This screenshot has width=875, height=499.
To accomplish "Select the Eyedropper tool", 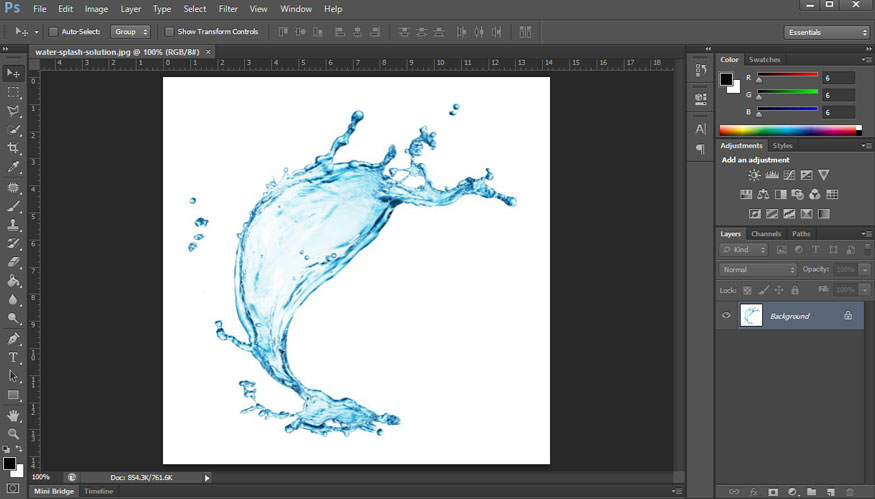I will (13, 167).
